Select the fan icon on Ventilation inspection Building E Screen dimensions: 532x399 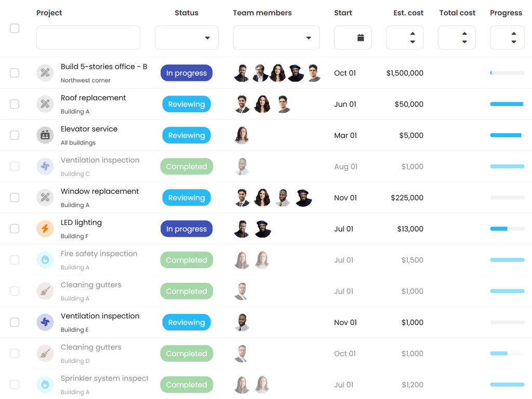click(x=45, y=322)
